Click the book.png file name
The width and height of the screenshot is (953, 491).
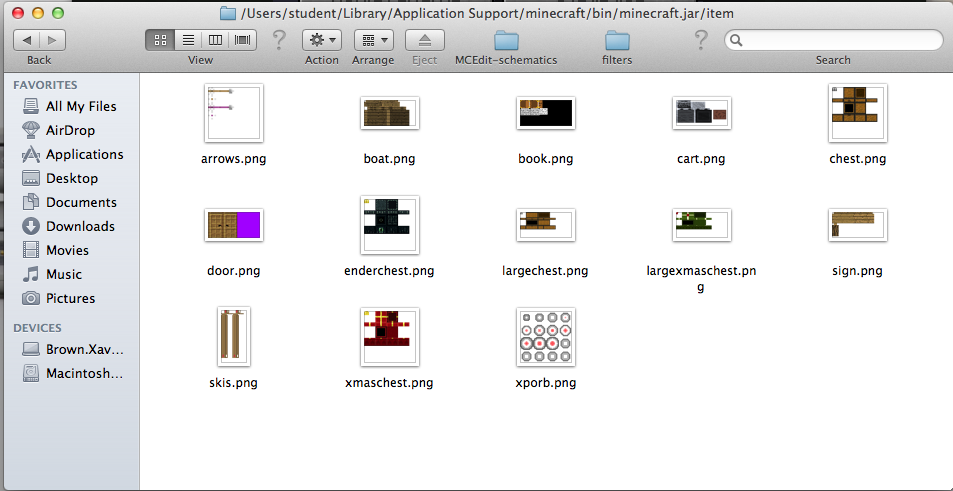coord(546,160)
